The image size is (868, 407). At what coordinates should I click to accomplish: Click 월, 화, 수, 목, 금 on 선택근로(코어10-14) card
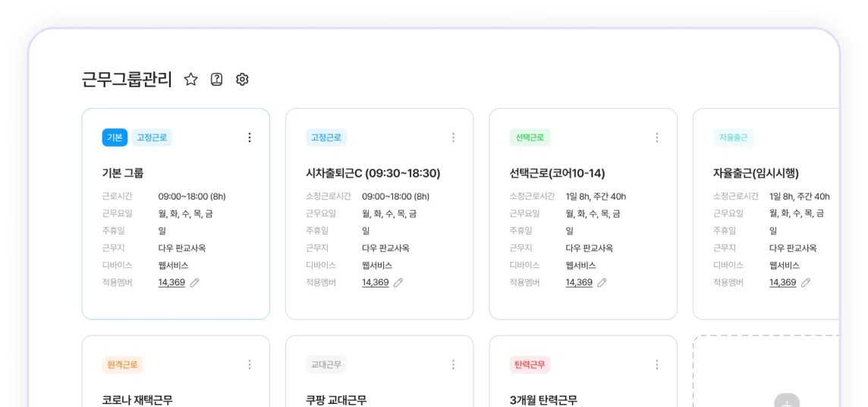point(593,213)
